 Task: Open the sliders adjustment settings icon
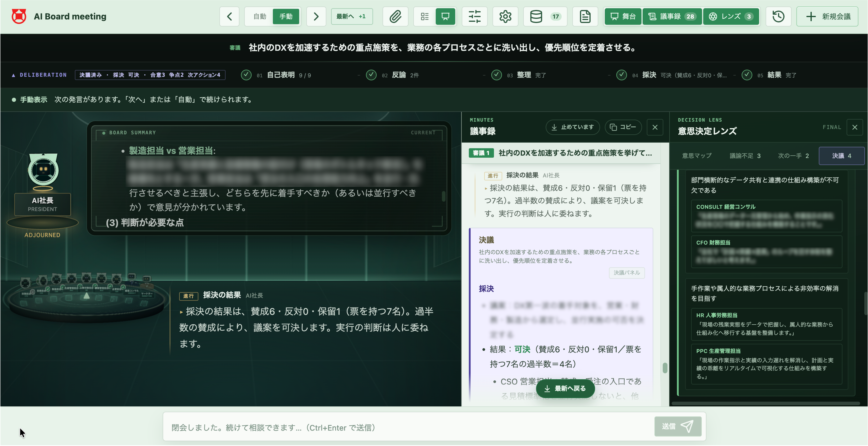(x=474, y=16)
